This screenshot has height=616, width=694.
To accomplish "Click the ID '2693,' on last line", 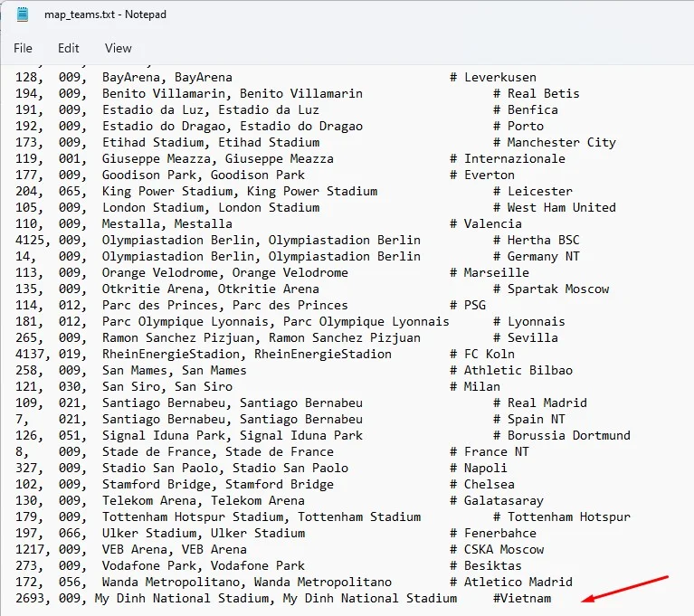I will pos(33,598).
